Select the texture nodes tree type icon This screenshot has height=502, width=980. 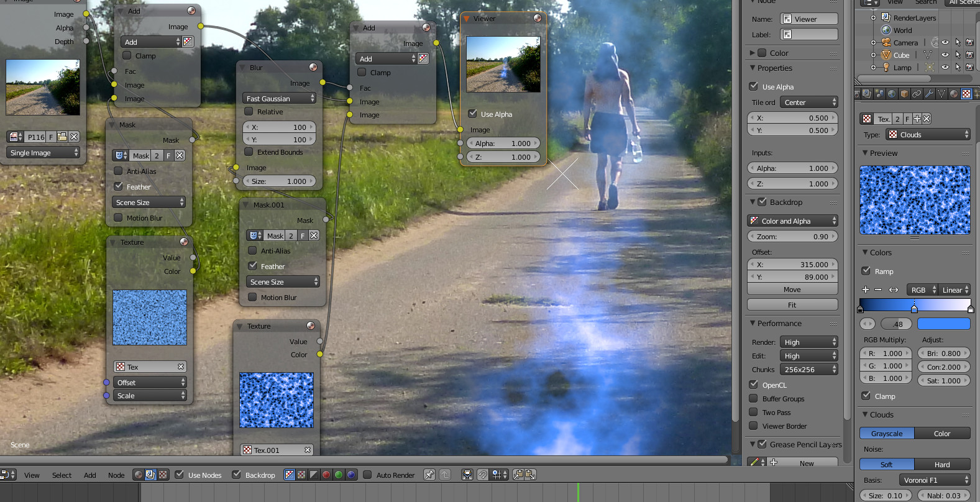(x=163, y=475)
